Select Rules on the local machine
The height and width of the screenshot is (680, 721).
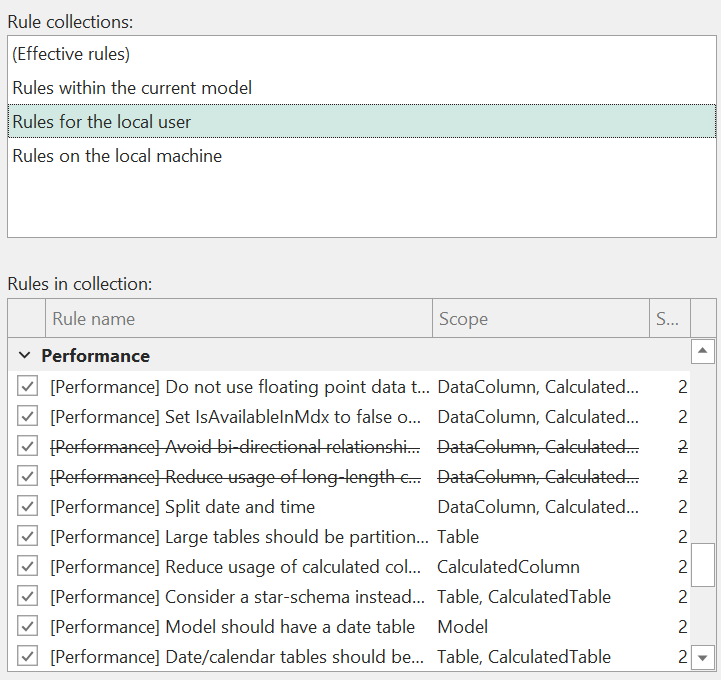point(116,156)
